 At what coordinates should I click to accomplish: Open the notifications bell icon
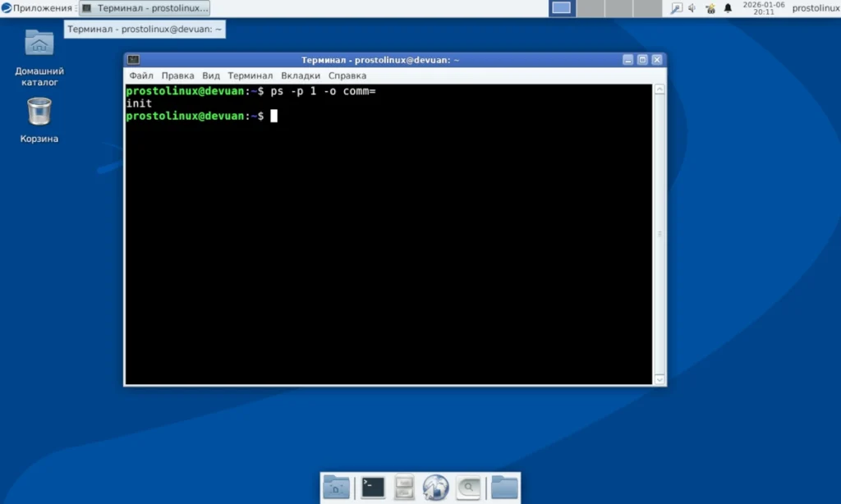(x=728, y=8)
